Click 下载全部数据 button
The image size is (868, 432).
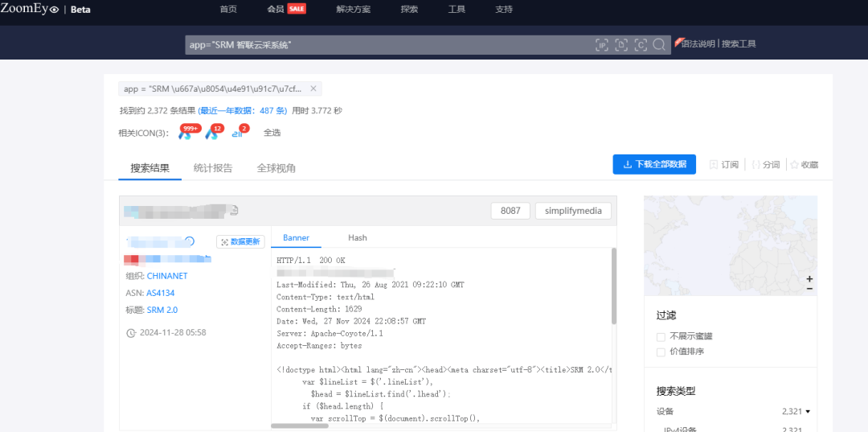coord(654,164)
